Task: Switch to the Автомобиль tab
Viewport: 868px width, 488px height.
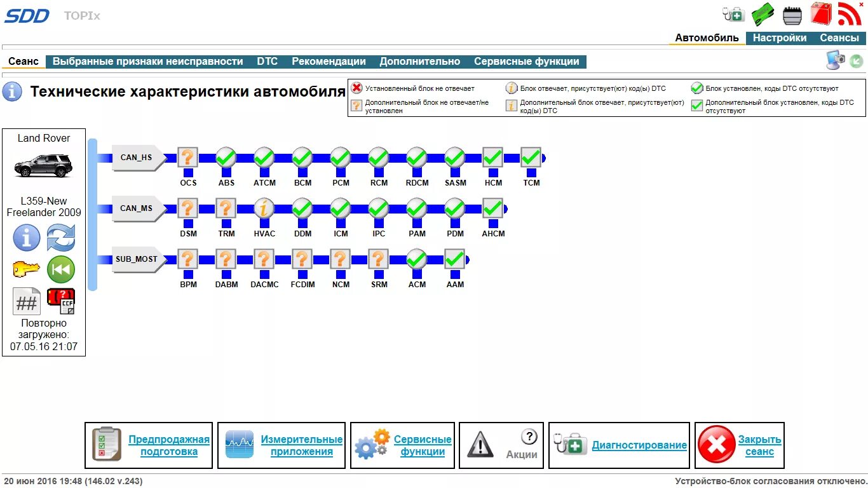Action: (707, 37)
